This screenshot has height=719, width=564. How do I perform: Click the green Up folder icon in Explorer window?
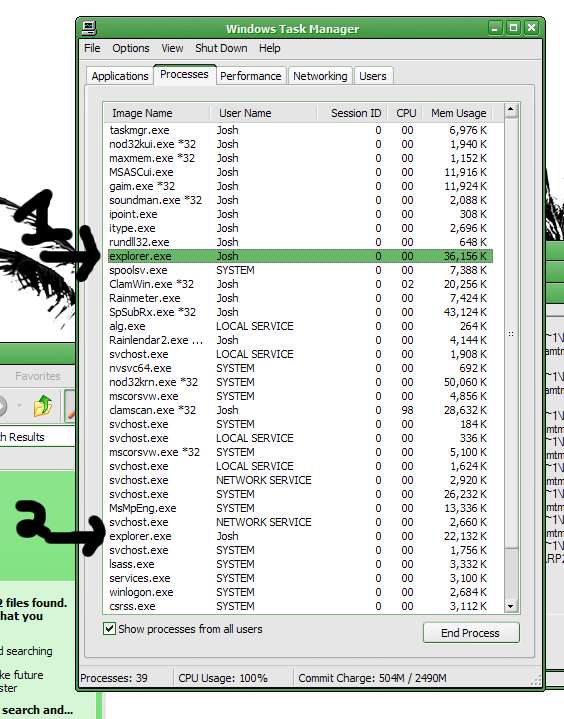pos(43,405)
